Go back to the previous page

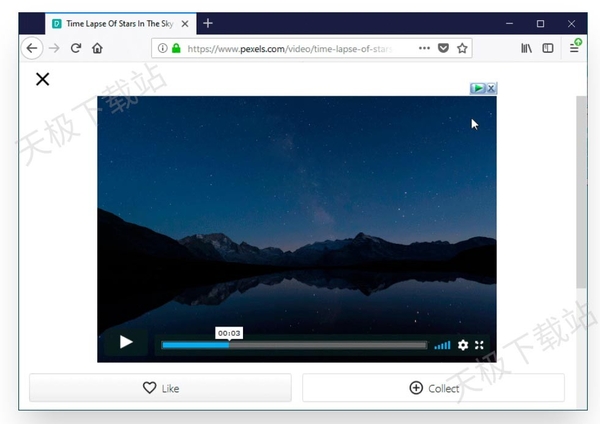tap(32, 48)
